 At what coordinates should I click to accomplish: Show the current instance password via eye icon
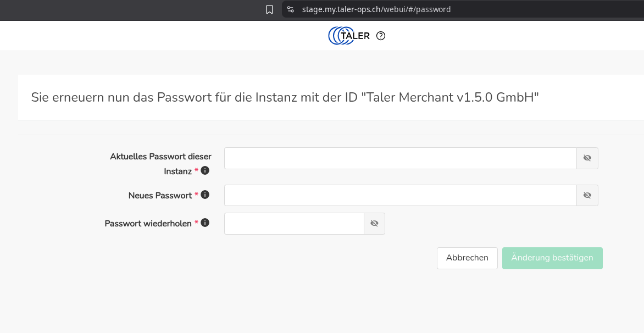[x=587, y=158]
